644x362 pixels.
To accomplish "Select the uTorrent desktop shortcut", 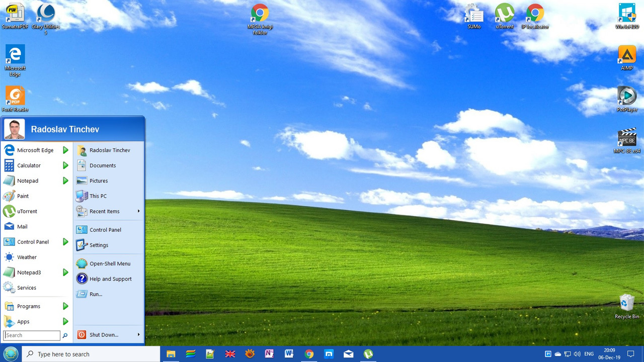I will point(505,16).
